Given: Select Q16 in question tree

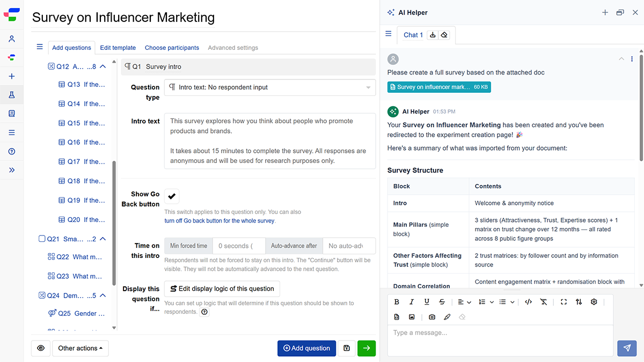Looking at the screenshot, I should point(82,142).
